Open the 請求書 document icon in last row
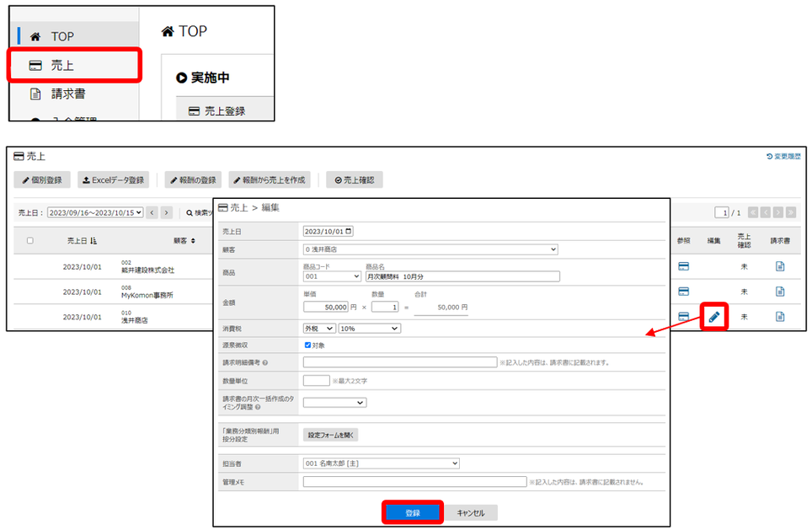Image resolution: width=812 pixels, height=530 pixels. tap(779, 317)
